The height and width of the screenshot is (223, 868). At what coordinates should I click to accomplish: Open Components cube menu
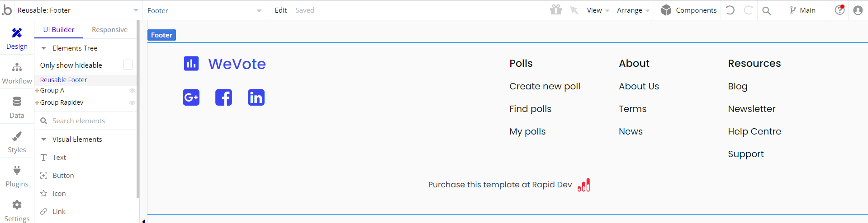pos(688,10)
